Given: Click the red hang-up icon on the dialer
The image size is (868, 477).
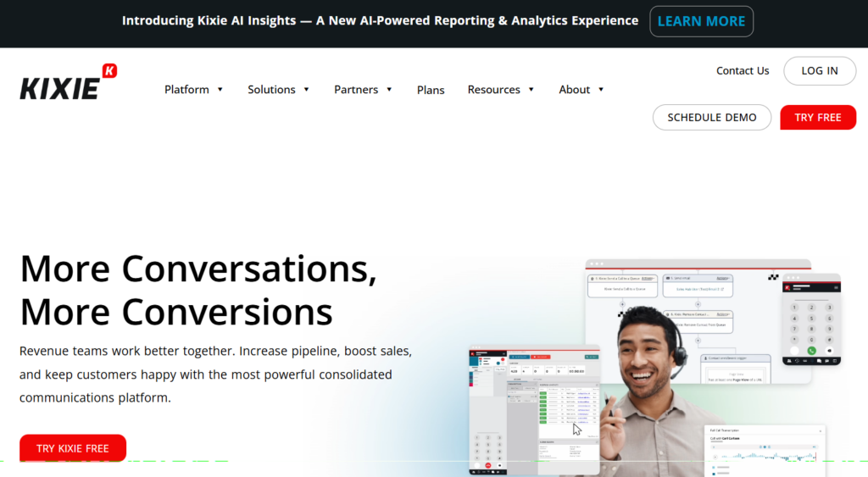Looking at the screenshot, I should [x=488, y=465].
